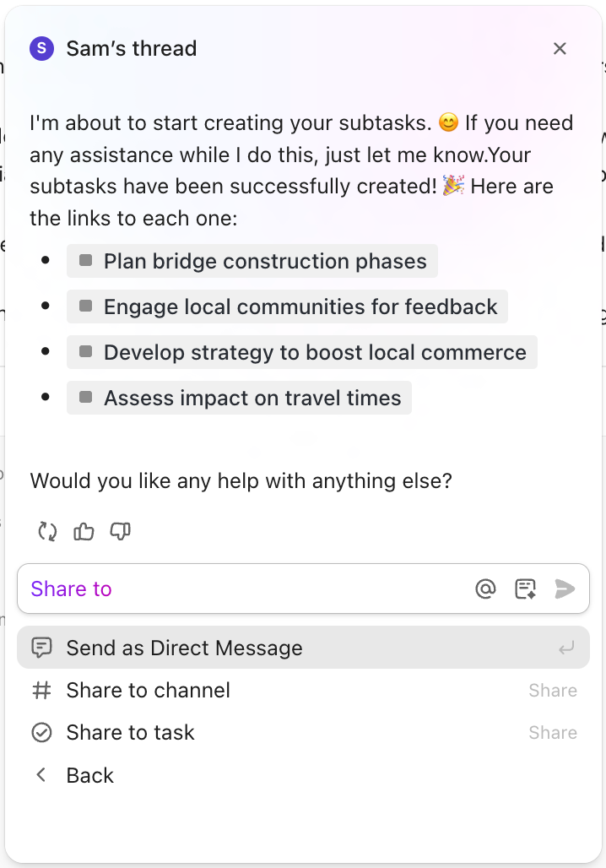Viewport: 606px width, 868px height.
Task: Click Share next to Share to task
Action: 552,732
